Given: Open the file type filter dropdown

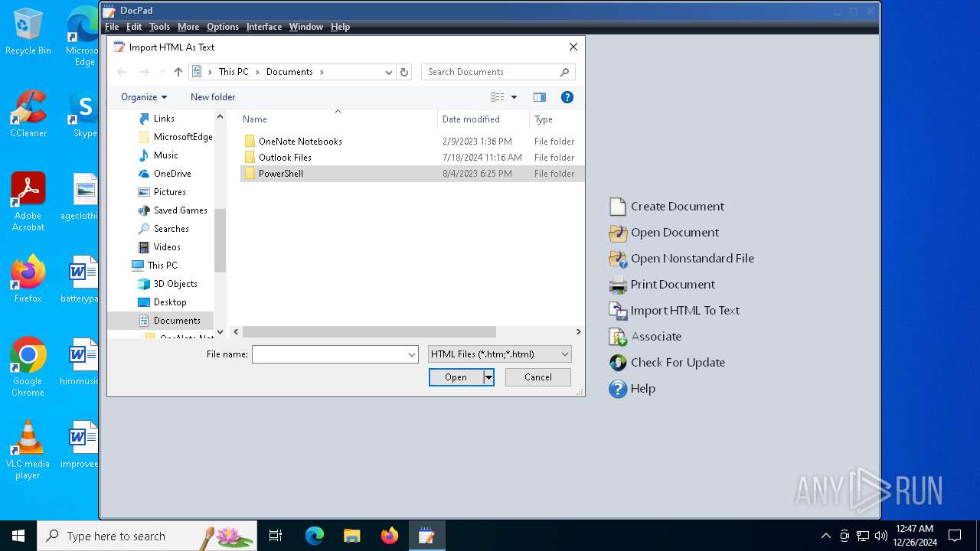Looking at the screenshot, I should tap(565, 354).
